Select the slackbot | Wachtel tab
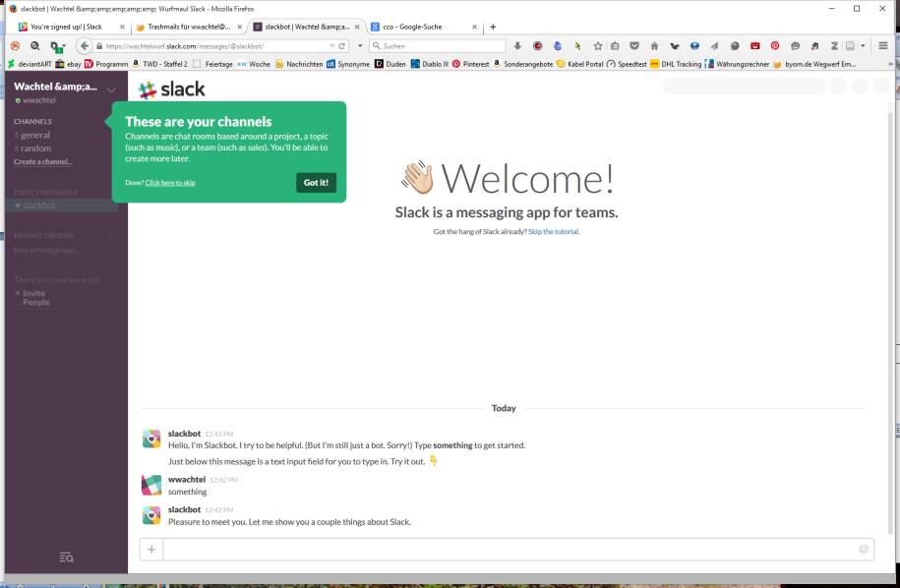 click(x=307, y=27)
